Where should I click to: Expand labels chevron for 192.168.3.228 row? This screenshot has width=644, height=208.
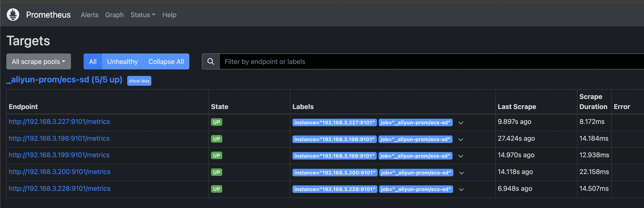click(x=461, y=190)
